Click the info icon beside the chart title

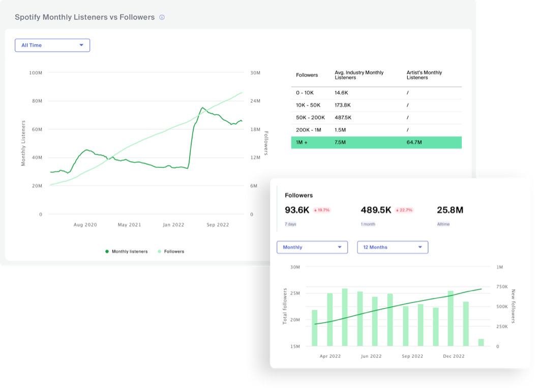pos(162,17)
